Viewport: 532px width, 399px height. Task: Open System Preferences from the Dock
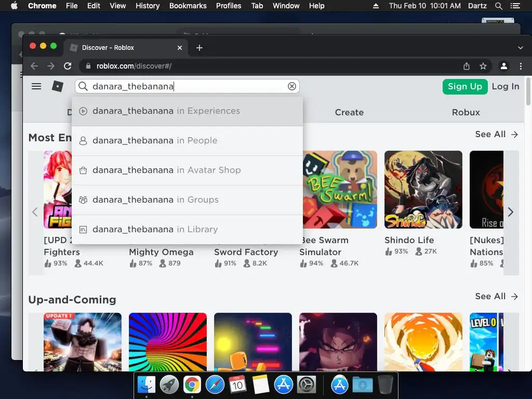click(307, 385)
